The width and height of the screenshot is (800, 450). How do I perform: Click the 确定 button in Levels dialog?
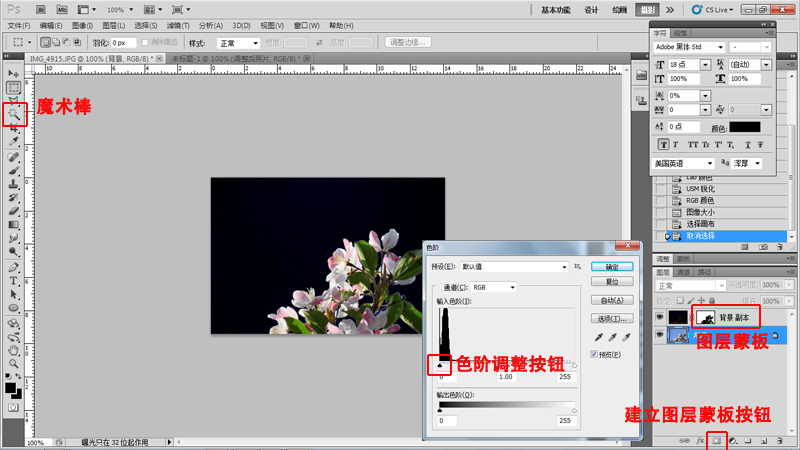tap(611, 267)
